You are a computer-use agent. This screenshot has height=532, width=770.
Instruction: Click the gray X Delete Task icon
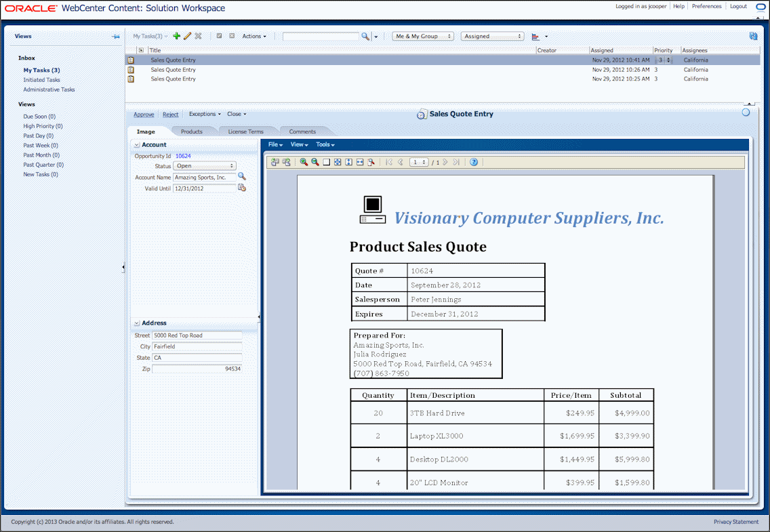(198, 36)
